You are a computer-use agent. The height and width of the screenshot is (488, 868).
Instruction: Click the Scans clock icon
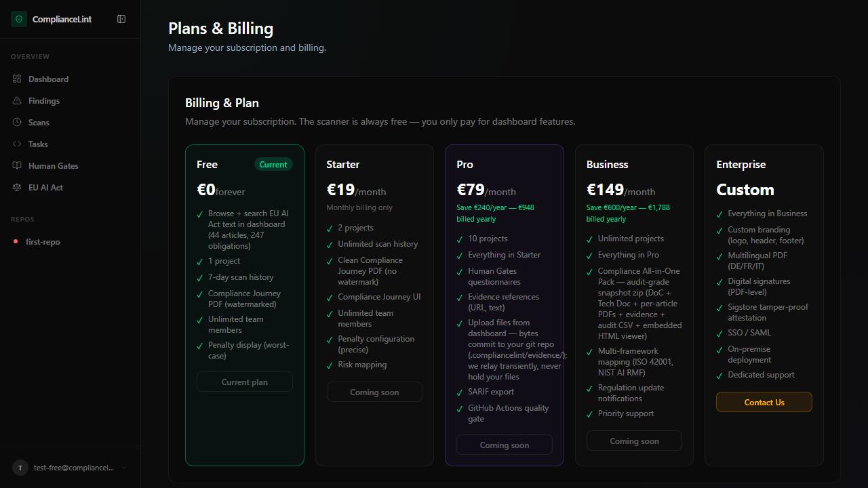pyautogui.click(x=17, y=123)
